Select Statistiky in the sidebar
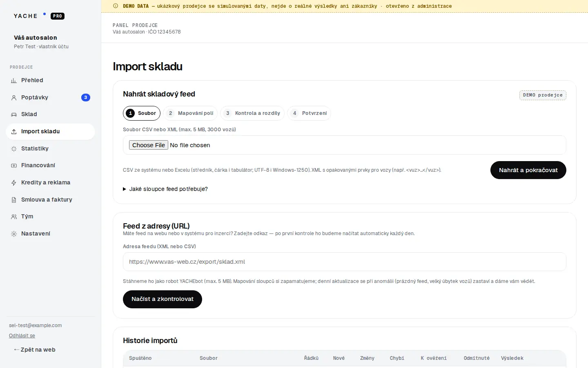 (x=50, y=148)
